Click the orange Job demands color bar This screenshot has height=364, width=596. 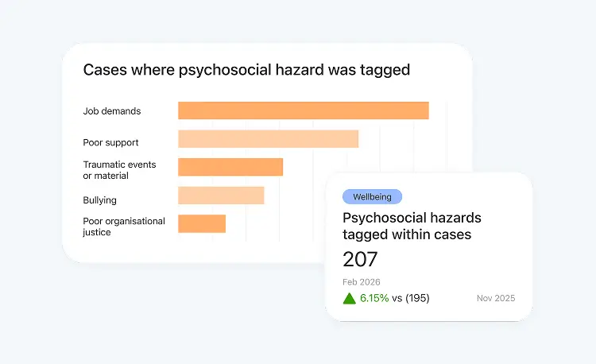[304, 110]
